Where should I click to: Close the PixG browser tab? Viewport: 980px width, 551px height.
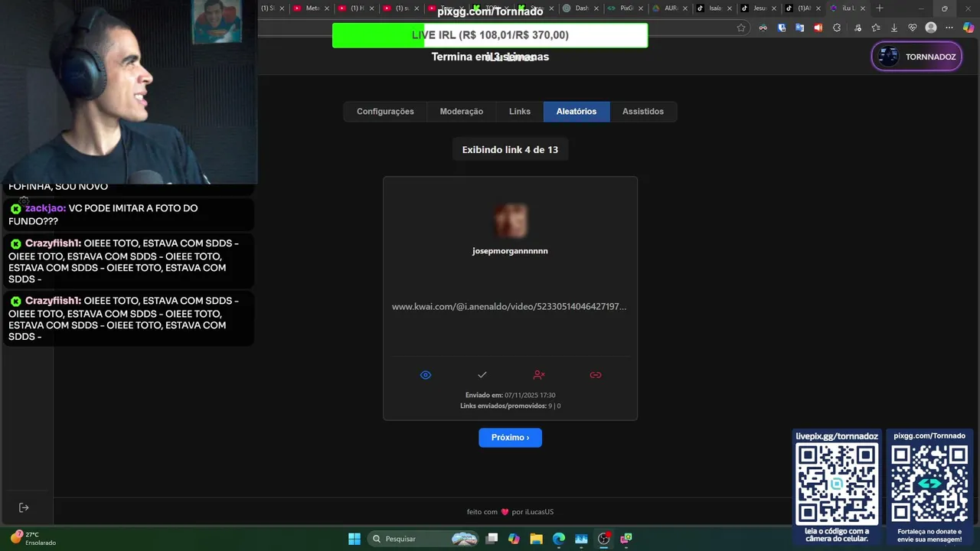pyautogui.click(x=641, y=8)
